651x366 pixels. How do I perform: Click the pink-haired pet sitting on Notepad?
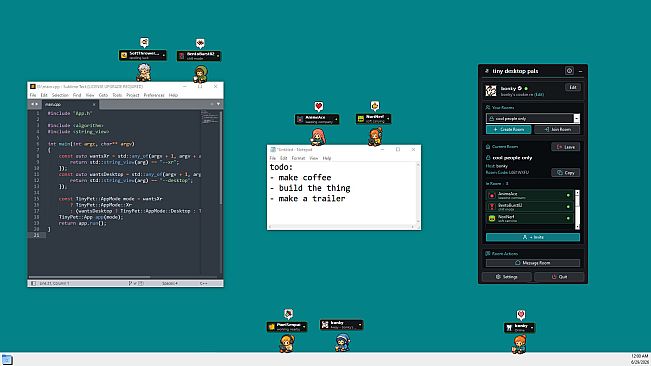[318, 137]
